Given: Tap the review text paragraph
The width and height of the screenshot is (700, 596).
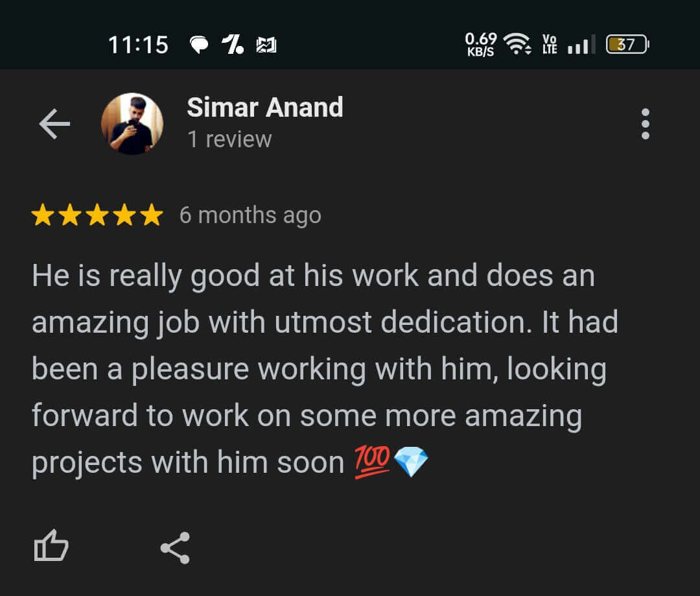Looking at the screenshot, I should coord(325,369).
